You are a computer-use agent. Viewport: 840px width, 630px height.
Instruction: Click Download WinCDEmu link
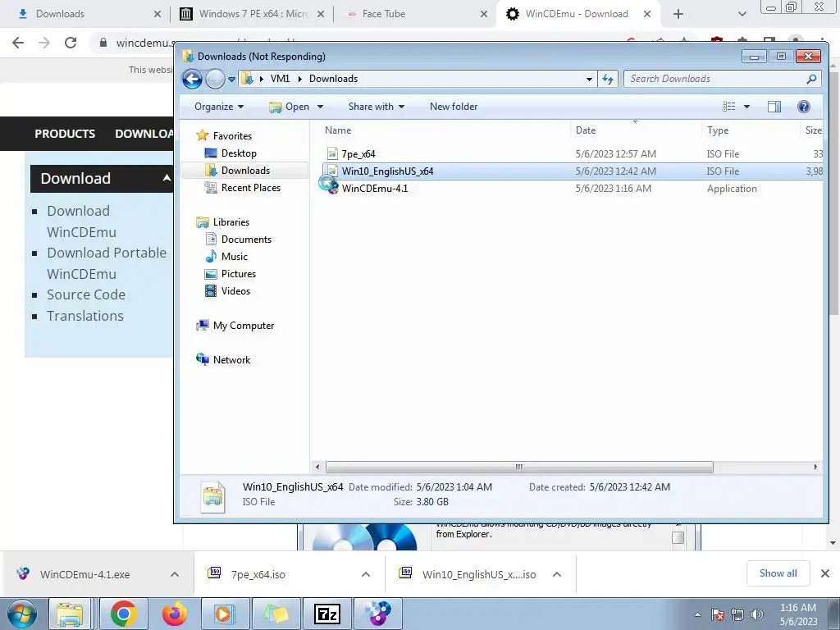tap(81, 221)
